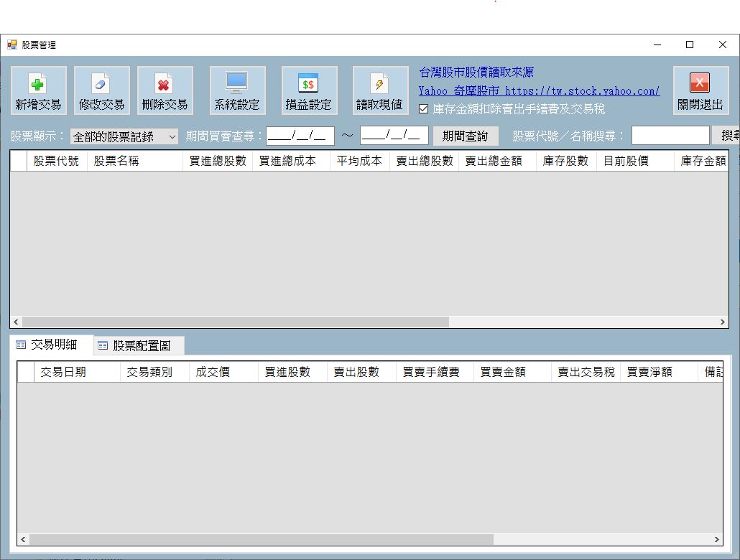The width and height of the screenshot is (740, 560).
Task: Click the 搜尋 search button
Action: point(727,136)
